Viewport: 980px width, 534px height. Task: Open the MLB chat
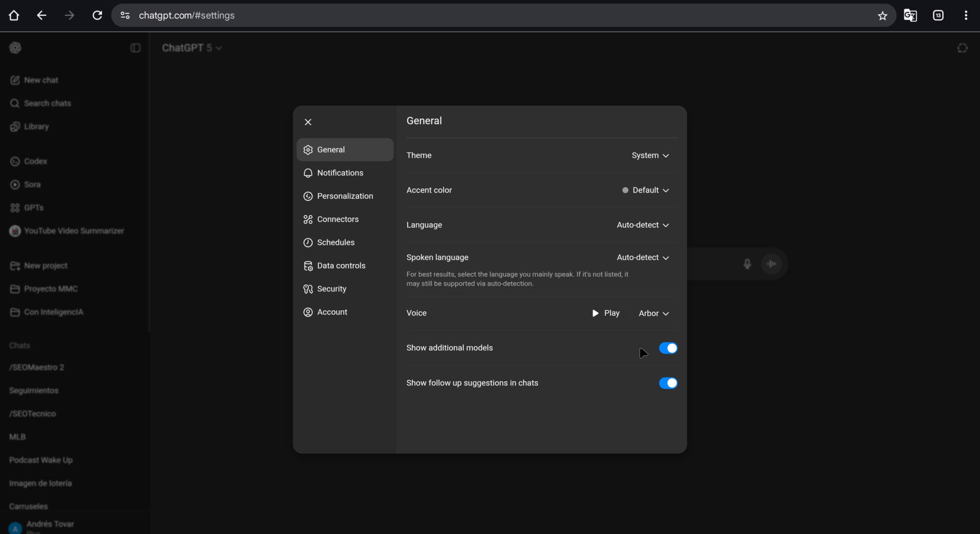[75, 437]
